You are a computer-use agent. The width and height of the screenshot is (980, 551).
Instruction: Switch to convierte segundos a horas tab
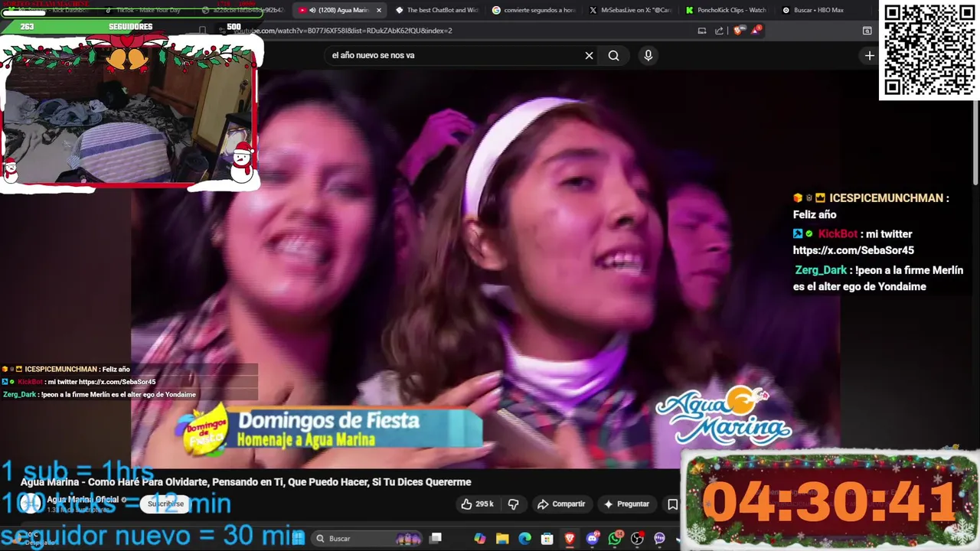(x=534, y=10)
